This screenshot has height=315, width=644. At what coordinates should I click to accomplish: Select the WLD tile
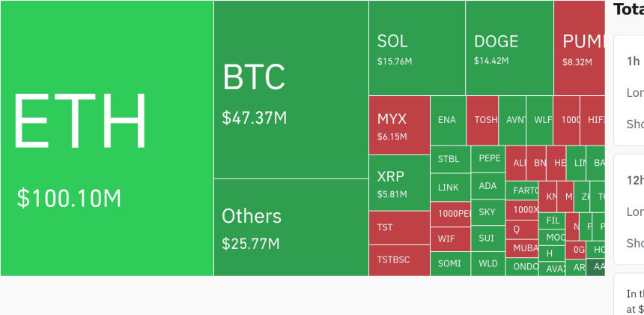(488, 263)
